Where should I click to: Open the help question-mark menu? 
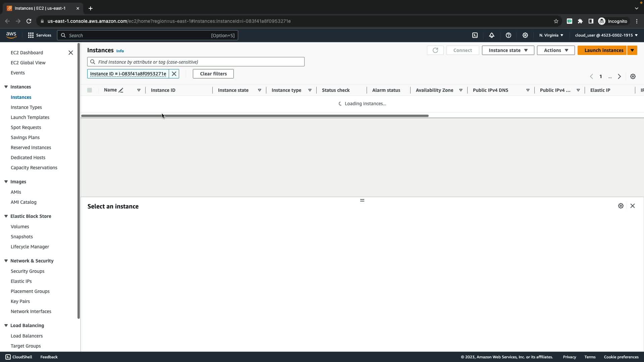[x=508, y=35]
